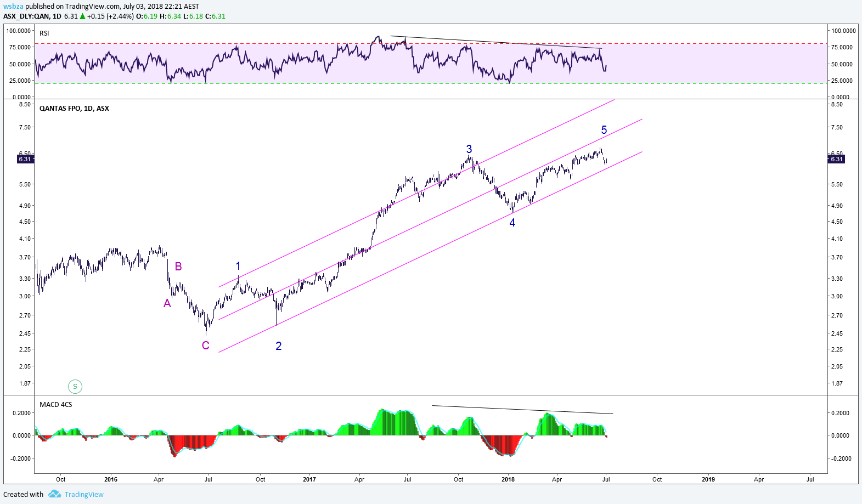Select the magenta B wave label
862x504 pixels.
tap(178, 267)
